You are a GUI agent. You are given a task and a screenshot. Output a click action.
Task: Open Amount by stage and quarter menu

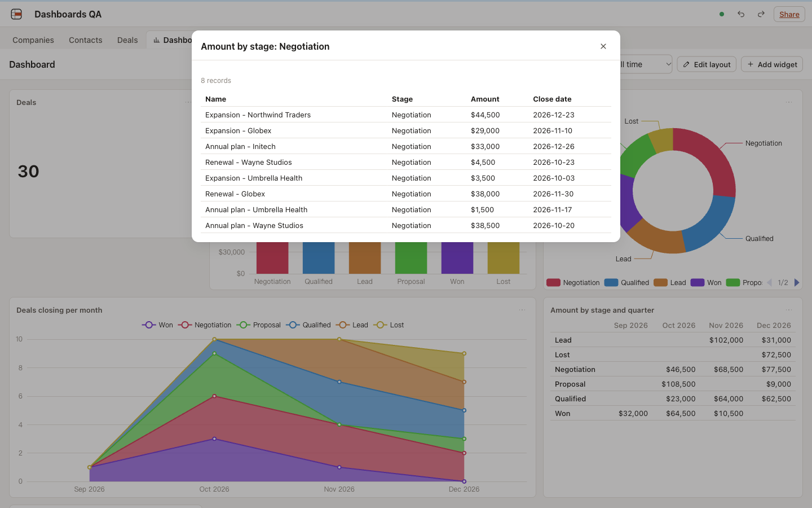(x=789, y=310)
